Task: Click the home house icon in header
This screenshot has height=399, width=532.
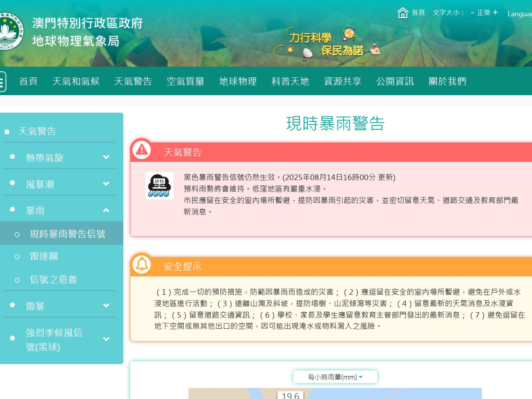Action: pyautogui.click(x=402, y=13)
